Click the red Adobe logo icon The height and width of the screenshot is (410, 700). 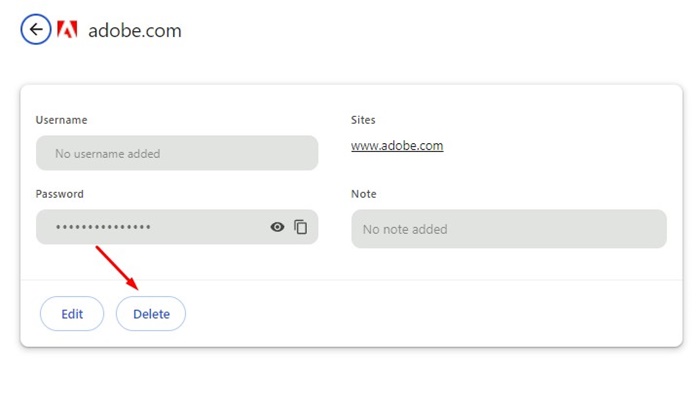(68, 30)
